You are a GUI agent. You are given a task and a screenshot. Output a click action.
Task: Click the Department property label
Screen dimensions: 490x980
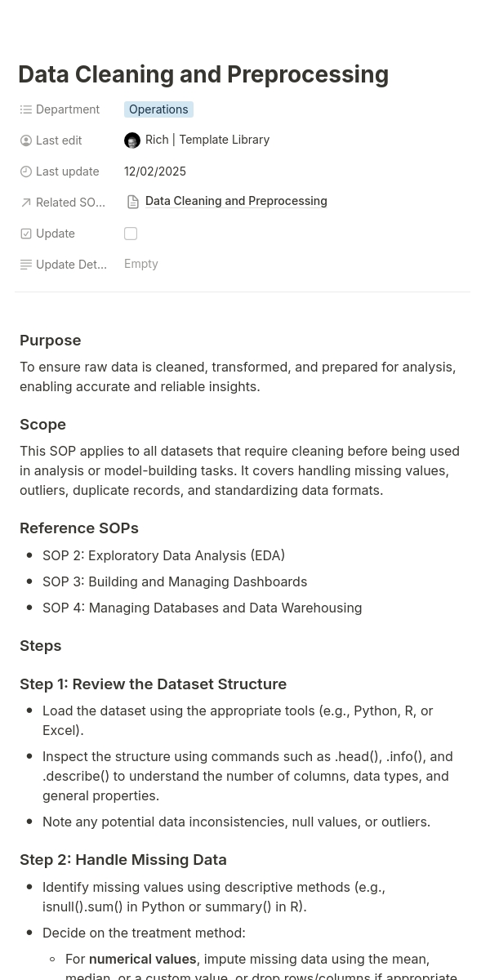pos(68,109)
